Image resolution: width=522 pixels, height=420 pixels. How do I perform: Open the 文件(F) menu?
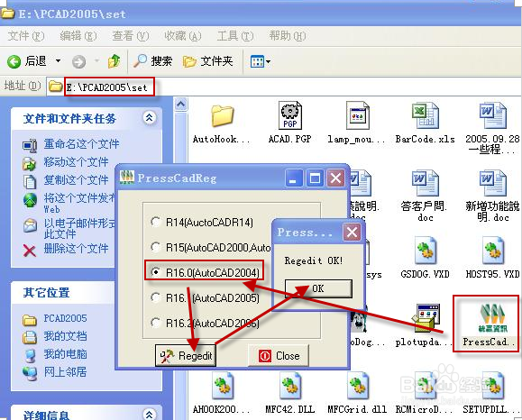[25, 36]
